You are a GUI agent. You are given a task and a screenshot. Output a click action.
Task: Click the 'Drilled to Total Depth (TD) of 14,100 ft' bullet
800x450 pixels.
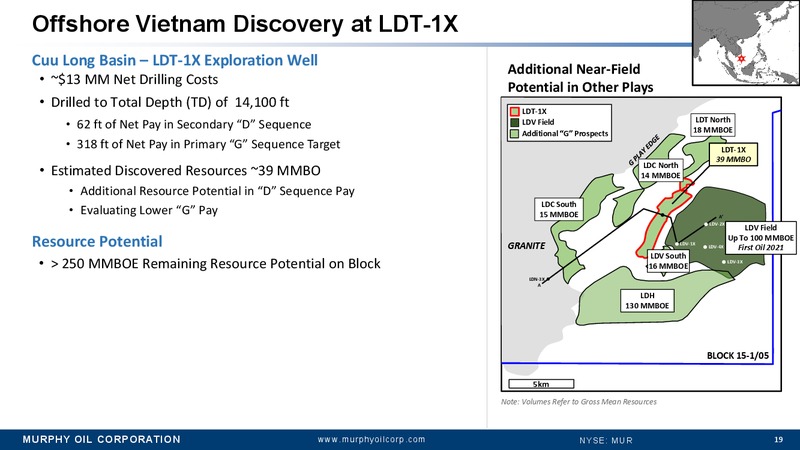pos(170,102)
